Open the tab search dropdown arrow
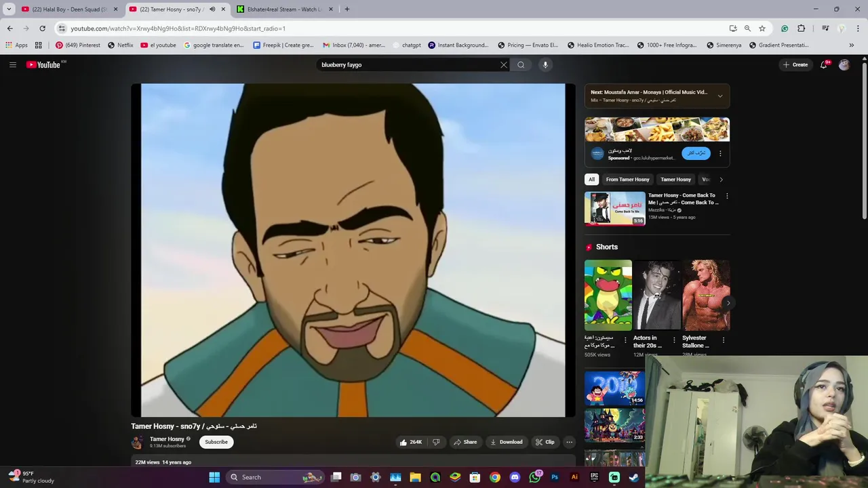 (x=9, y=9)
